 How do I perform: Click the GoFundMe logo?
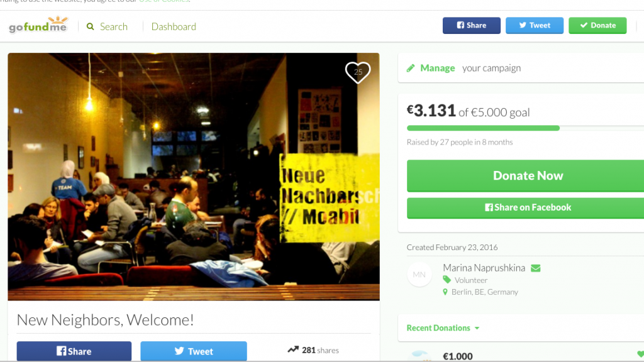(x=38, y=25)
